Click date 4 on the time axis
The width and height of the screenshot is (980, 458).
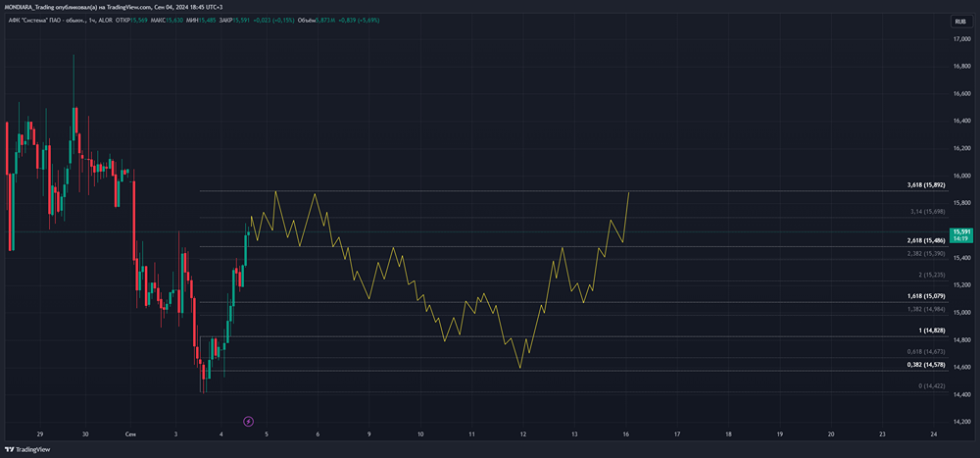[221, 434]
